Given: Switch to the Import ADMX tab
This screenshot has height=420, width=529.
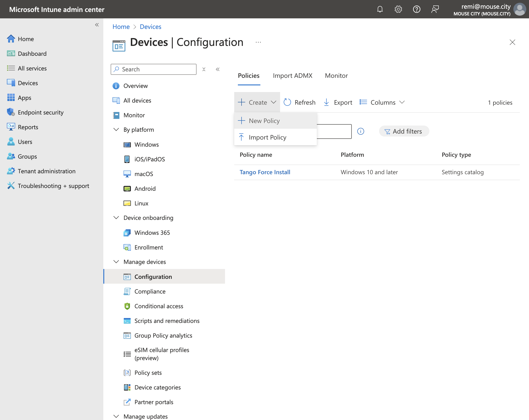Looking at the screenshot, I should coord(293,76).
